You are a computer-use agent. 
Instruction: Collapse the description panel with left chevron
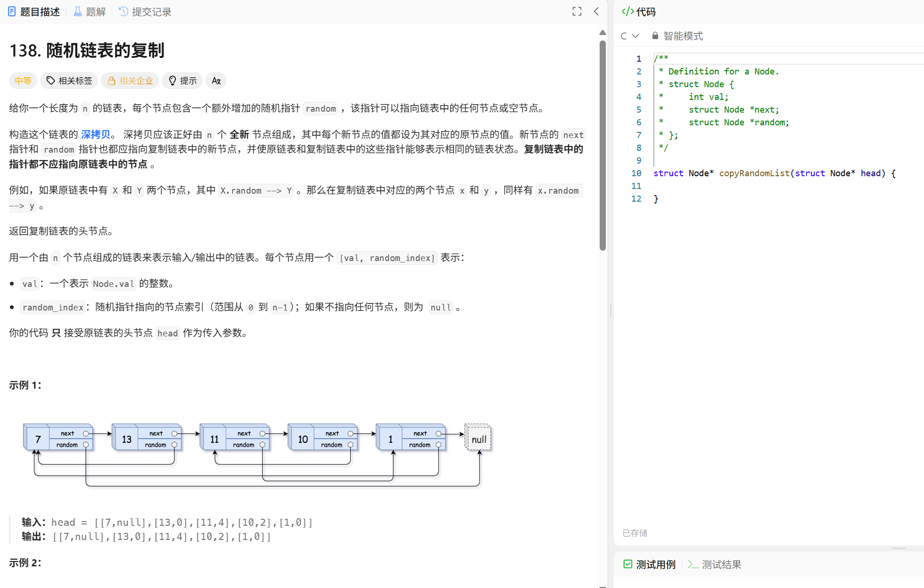(596, 11)
